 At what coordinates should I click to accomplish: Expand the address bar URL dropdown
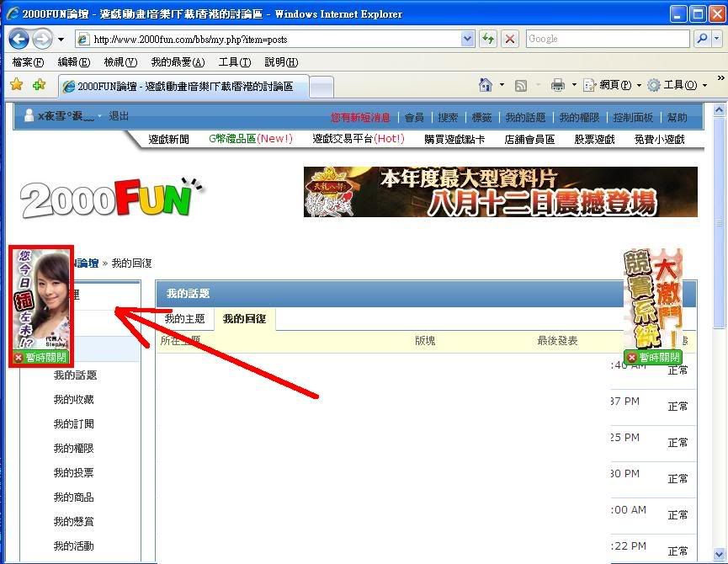tap(468, 39)
